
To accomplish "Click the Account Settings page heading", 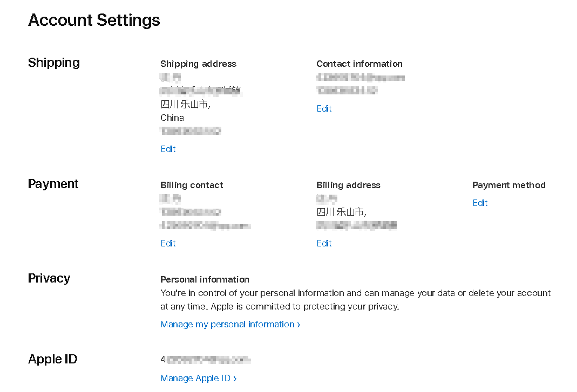I will (x=94, y=20).
